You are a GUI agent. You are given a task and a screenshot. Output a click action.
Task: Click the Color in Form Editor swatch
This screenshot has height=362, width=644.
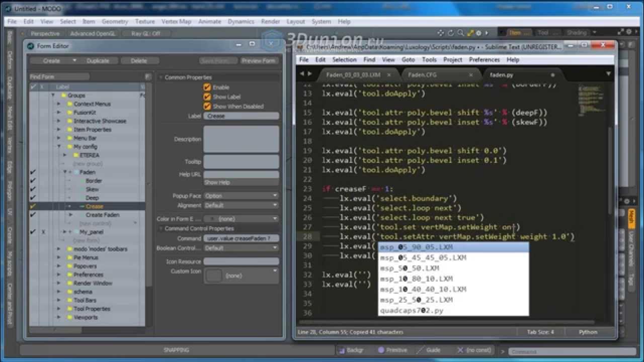(211, 219)
